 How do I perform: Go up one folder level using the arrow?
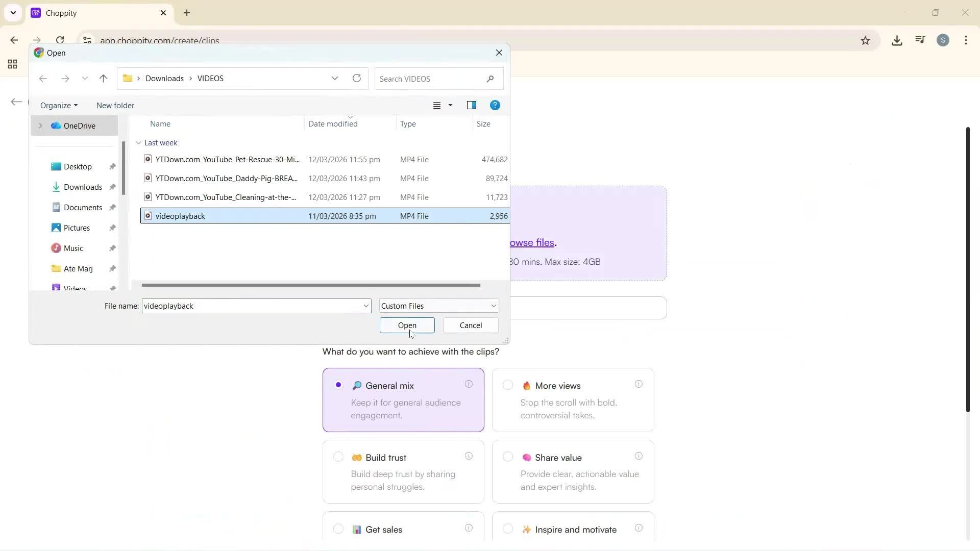tap(103, 78)
